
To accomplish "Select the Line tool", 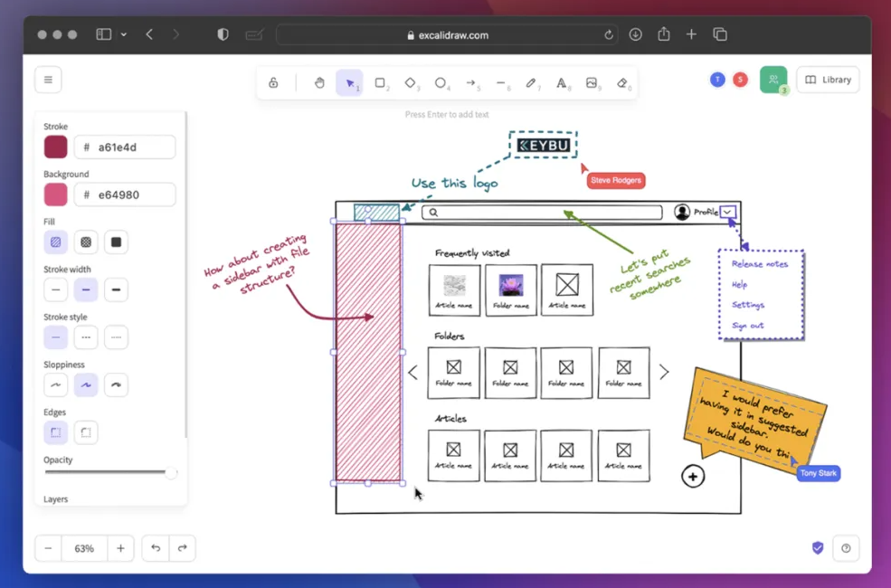I will (500, 83).
